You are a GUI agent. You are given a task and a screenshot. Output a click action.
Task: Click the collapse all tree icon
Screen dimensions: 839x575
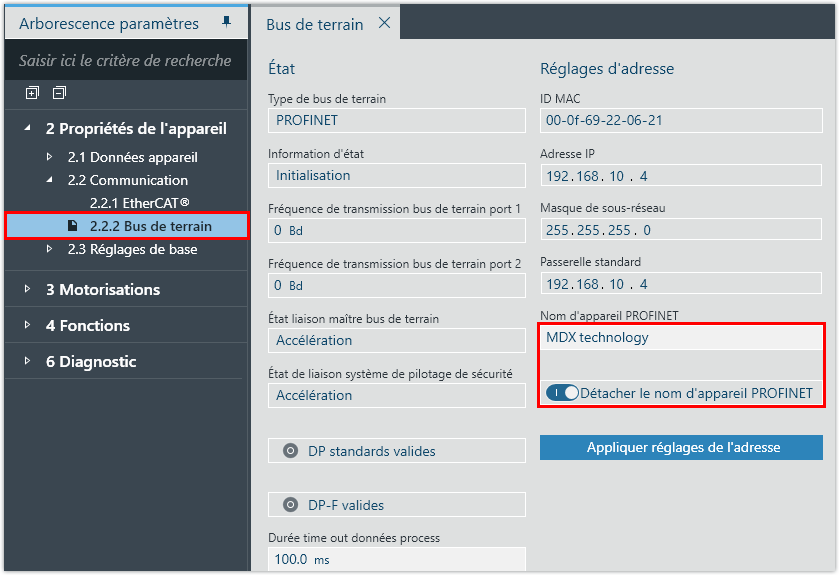click(x=59, y=93)
